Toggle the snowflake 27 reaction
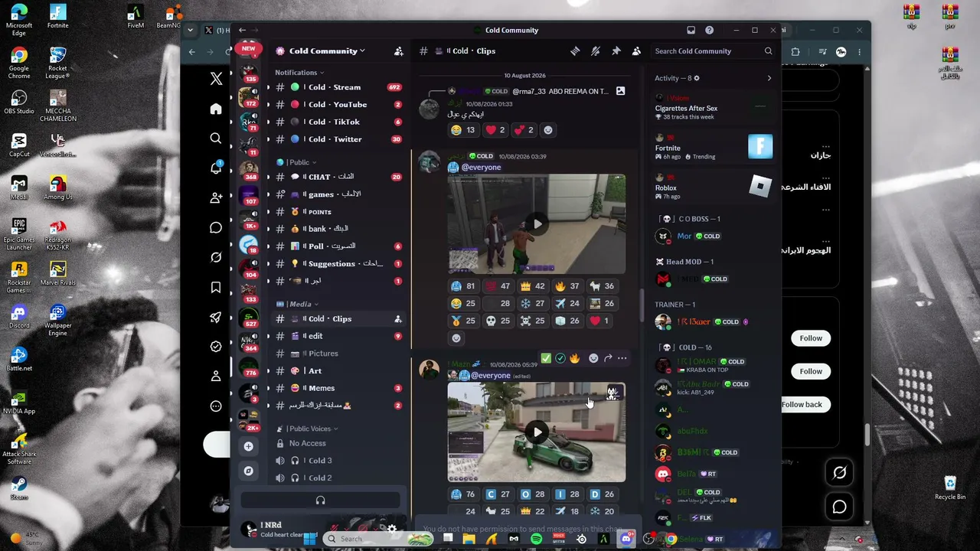The width and height of the screenshot is (980, 551). pos(533,303)
